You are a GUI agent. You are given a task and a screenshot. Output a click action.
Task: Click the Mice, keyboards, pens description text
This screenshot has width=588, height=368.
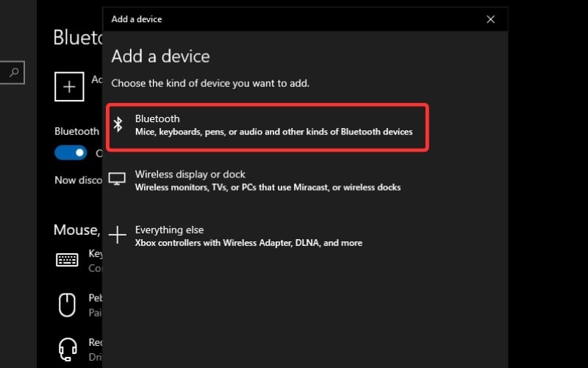[273, 132]
